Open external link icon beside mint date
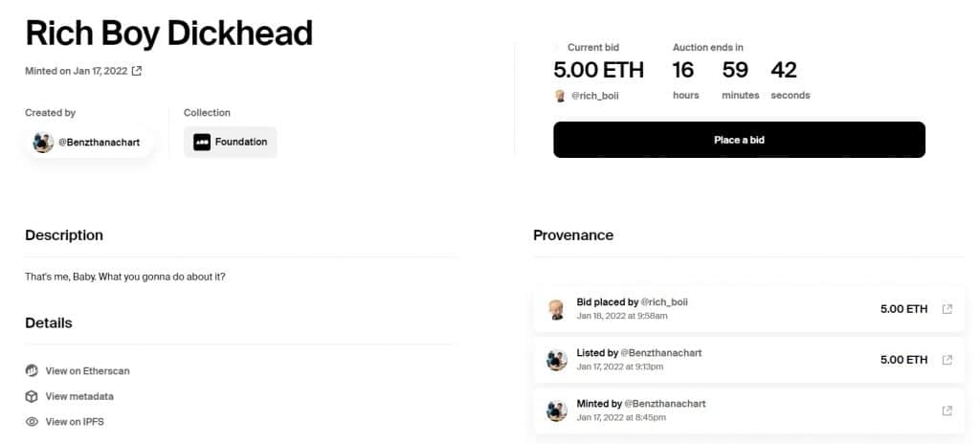The height and width of the screenshot is (444, 980). coord(137,72)
